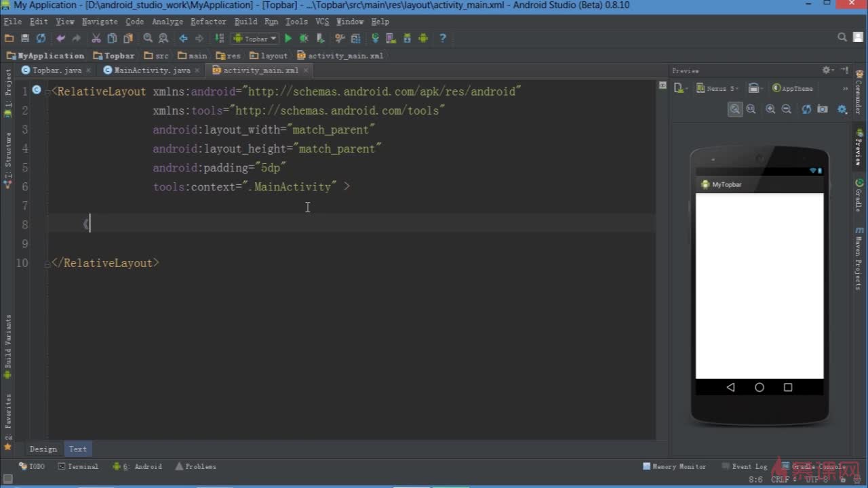This screenshot has height=488, width=868.
Task: Collapse the RelativeLayout fold marker on line 1
Action: 48,91
